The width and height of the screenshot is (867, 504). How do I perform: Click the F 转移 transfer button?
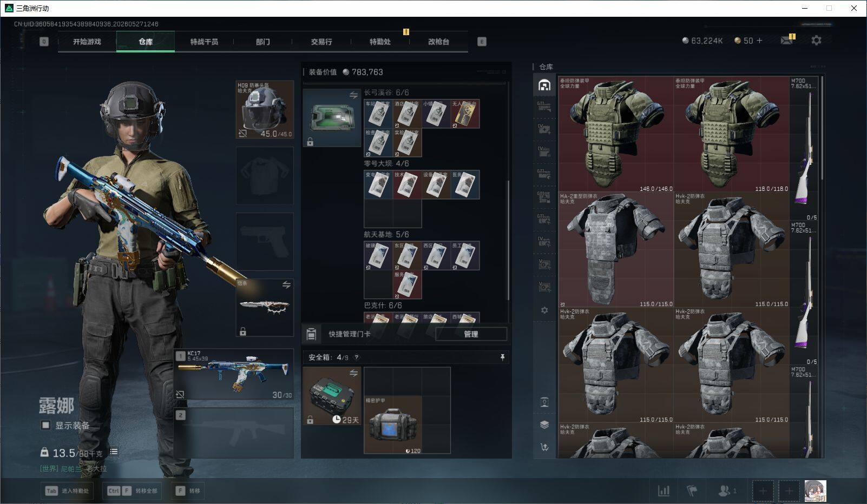tap(188, 491)
